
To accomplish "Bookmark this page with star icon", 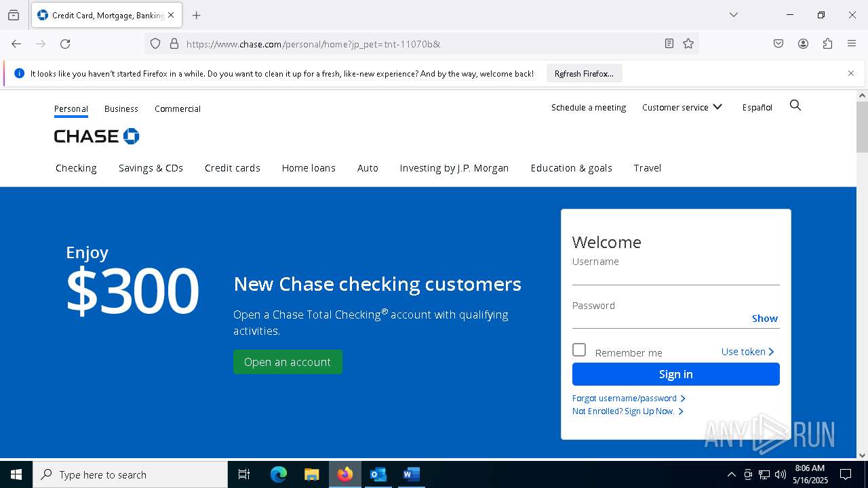I will [x=688, y=44].
